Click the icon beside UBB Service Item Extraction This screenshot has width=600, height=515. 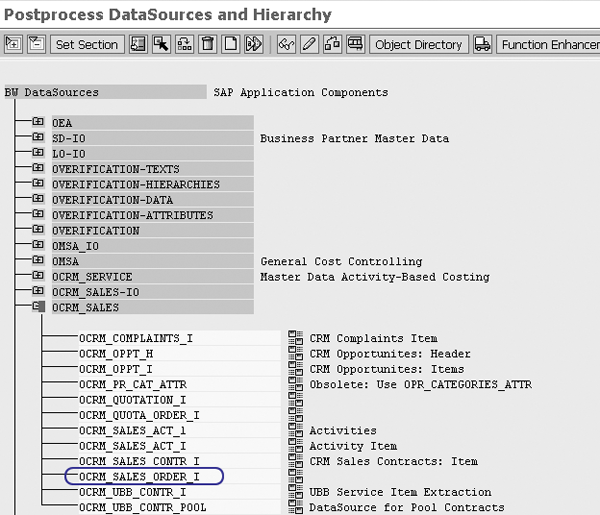(x=295, y=492)
